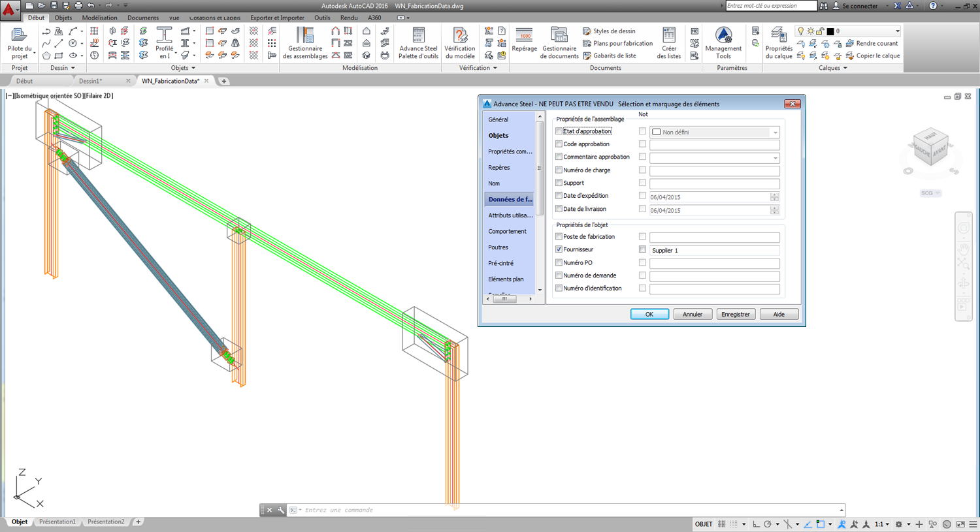Open the 1:1 annotation scale dropdown
This screenshot has height=532, width=980.
pyautogui.click(x=882, y=524)
